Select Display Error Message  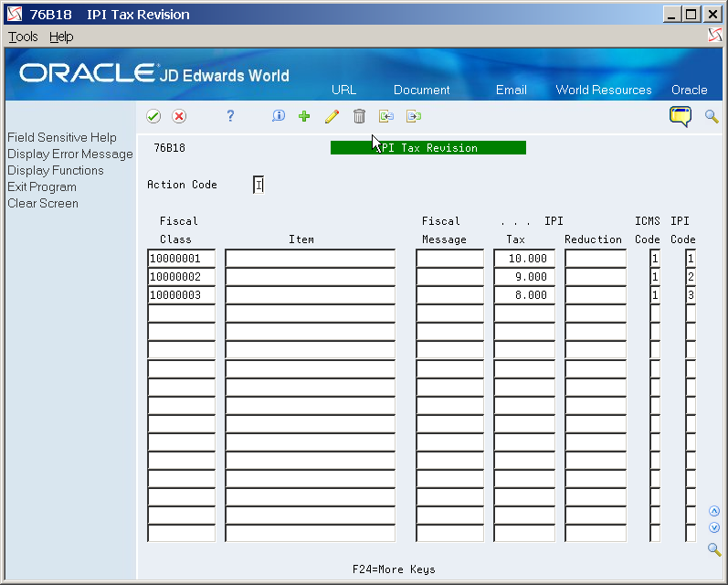click(70, 154)
